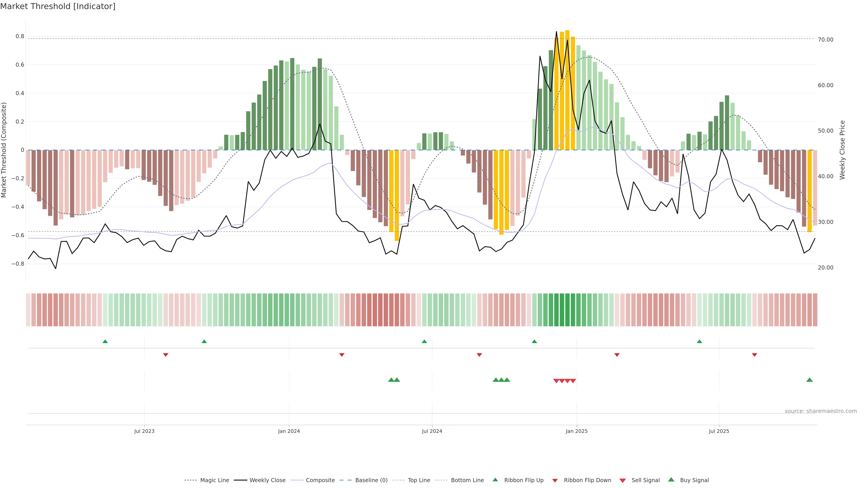The image size is (868, 488).
Task: Click the Weekly Close Price axis title
Action: click(x=842, y=150)
